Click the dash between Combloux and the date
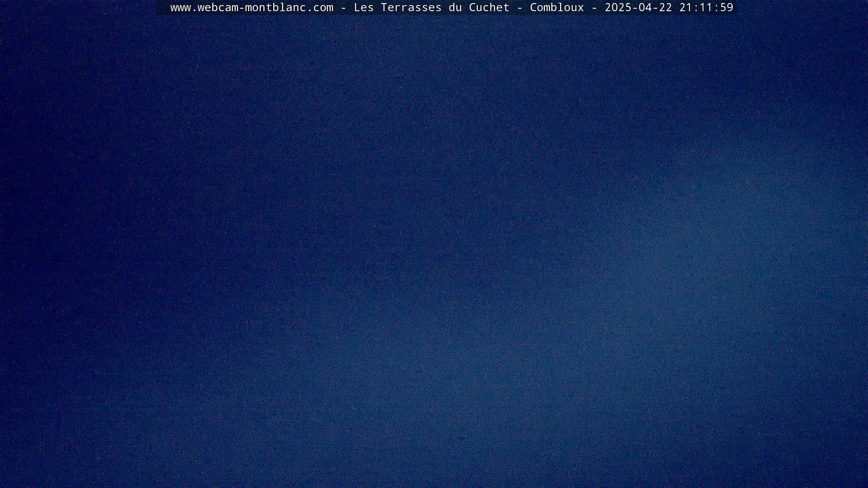The width and height of the screenshot is (868, 488). coord(594,7)
